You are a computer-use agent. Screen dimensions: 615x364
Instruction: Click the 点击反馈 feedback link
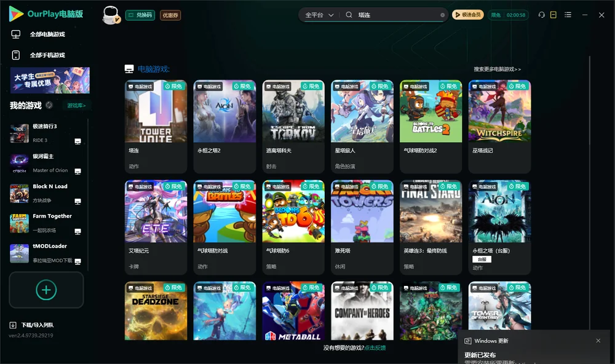pos(375,347)
